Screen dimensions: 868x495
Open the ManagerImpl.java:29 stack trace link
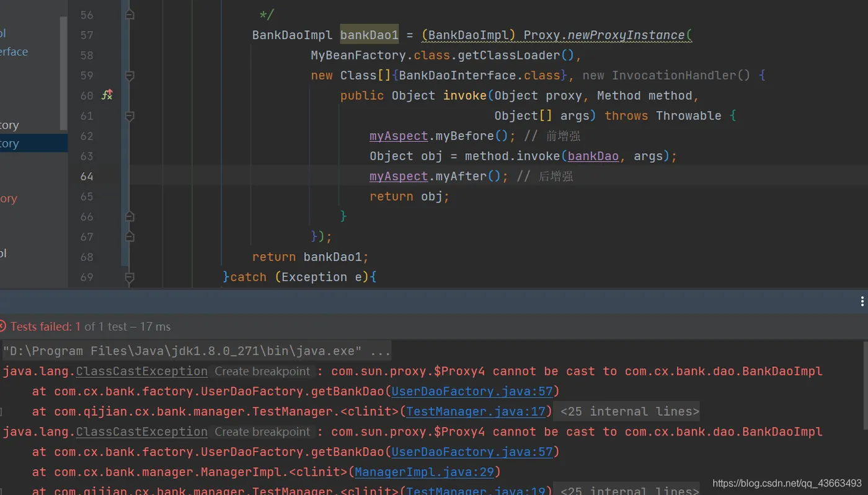click(x=425, y=472)
